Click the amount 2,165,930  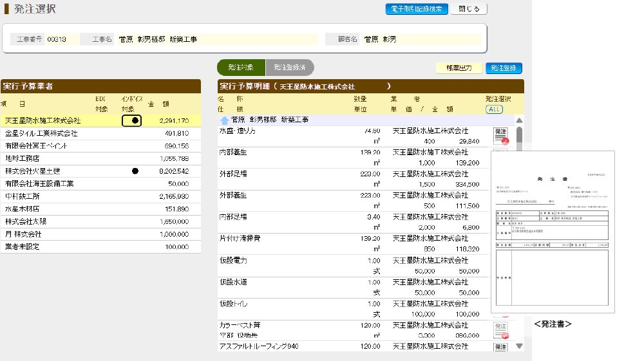[x=174, y=196]
